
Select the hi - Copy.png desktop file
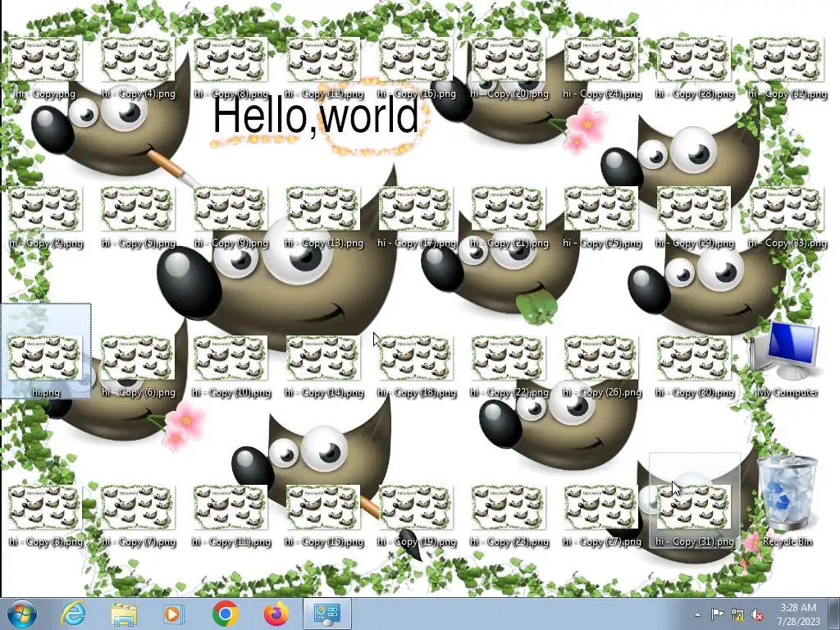click(x=46, y=67)
